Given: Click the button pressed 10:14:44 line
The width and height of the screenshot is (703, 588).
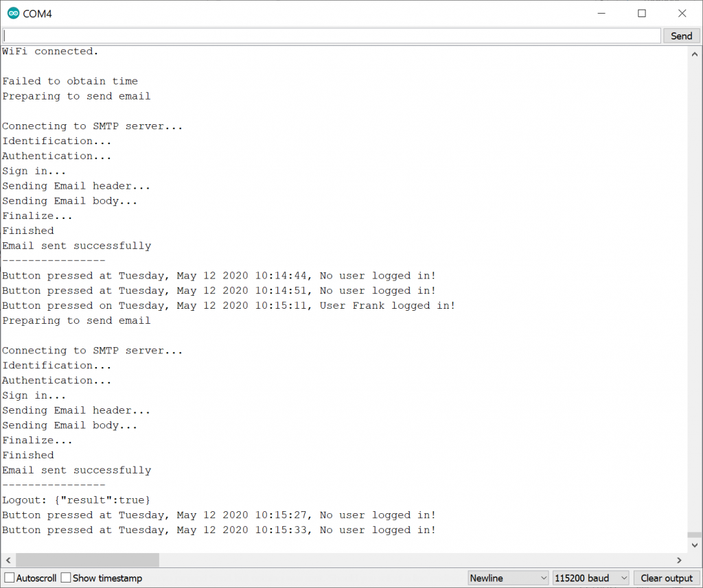Looking at the screenshot, I should click(x=219, y=276).
